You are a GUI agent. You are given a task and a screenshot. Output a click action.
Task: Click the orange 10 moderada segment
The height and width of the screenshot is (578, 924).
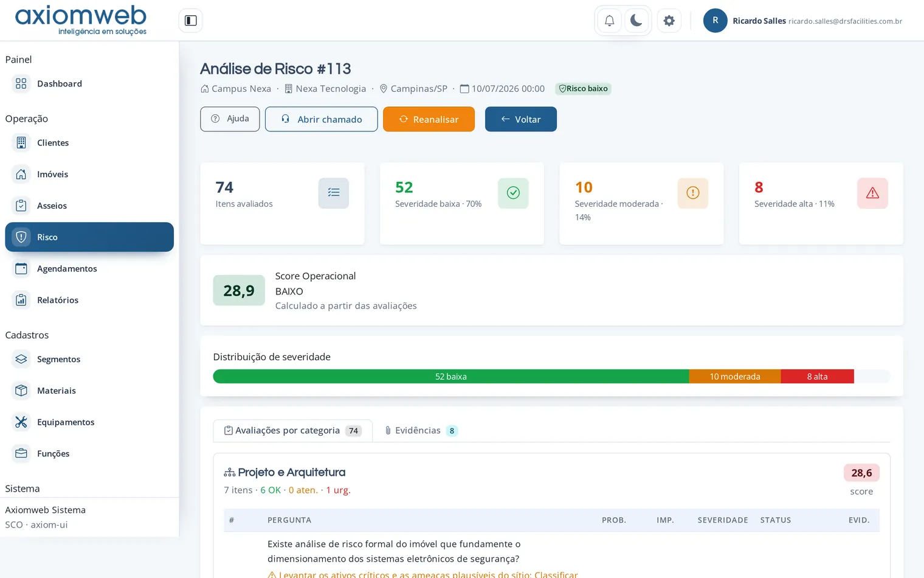tap(735, 377)
